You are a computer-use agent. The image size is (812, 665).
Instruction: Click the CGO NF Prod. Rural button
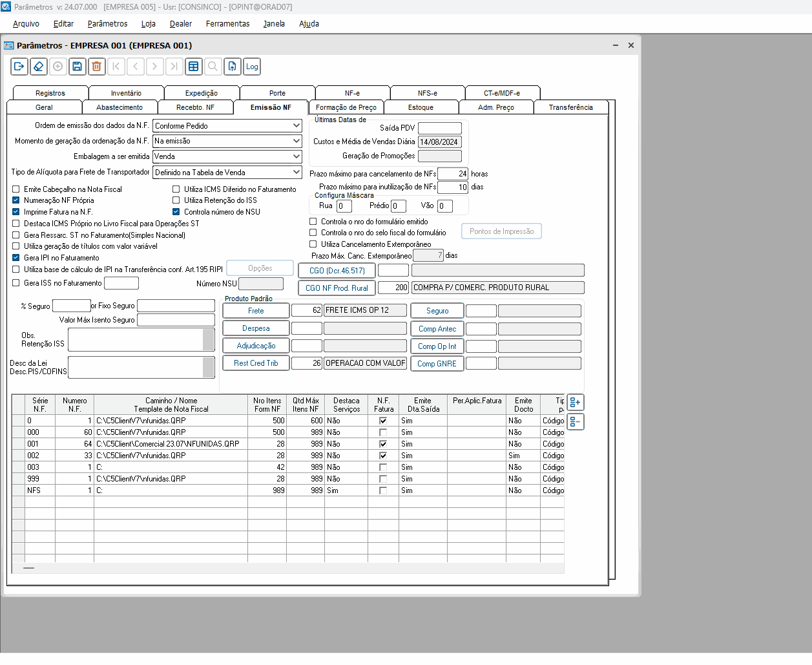[x=337, y=288]
